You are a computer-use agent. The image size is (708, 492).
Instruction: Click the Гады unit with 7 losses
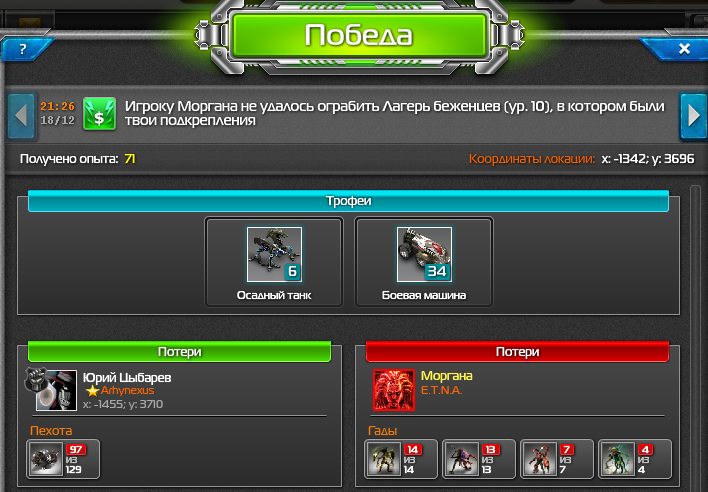click(539, 459)
